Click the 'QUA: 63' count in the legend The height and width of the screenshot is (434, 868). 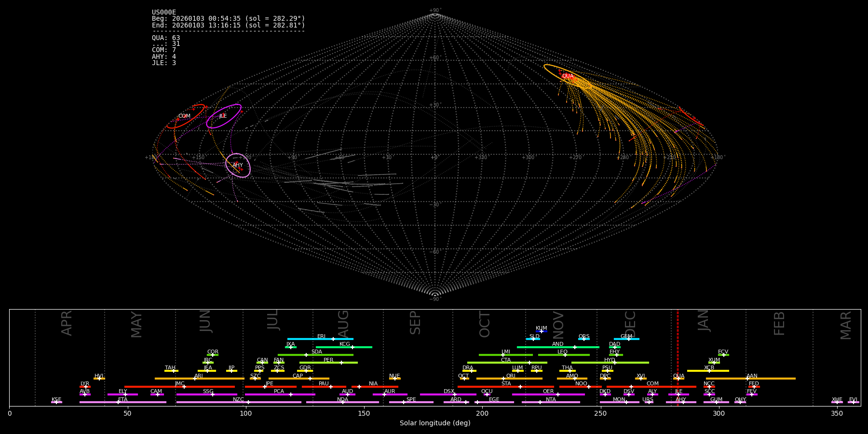[166, 38]
